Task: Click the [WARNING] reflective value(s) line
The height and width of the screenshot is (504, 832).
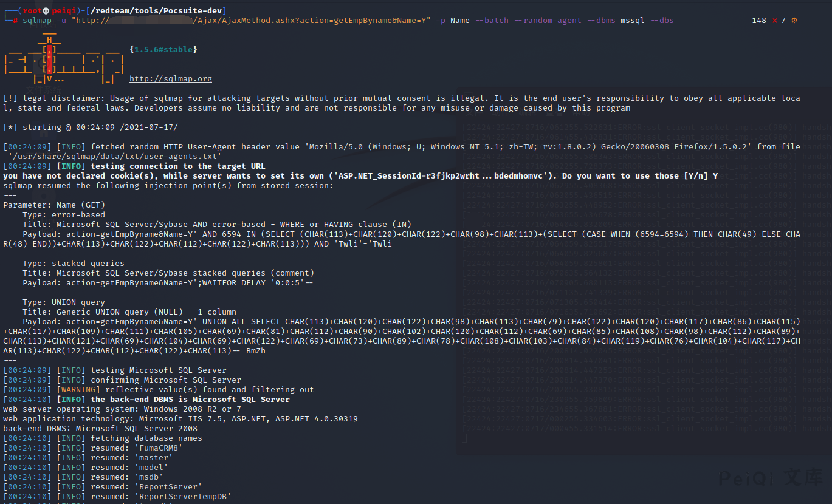Action: click(159, 390)
